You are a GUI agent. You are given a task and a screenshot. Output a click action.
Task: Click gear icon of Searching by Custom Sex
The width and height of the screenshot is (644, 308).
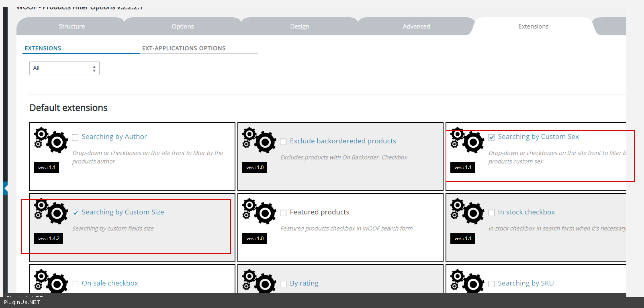point(467,140)
